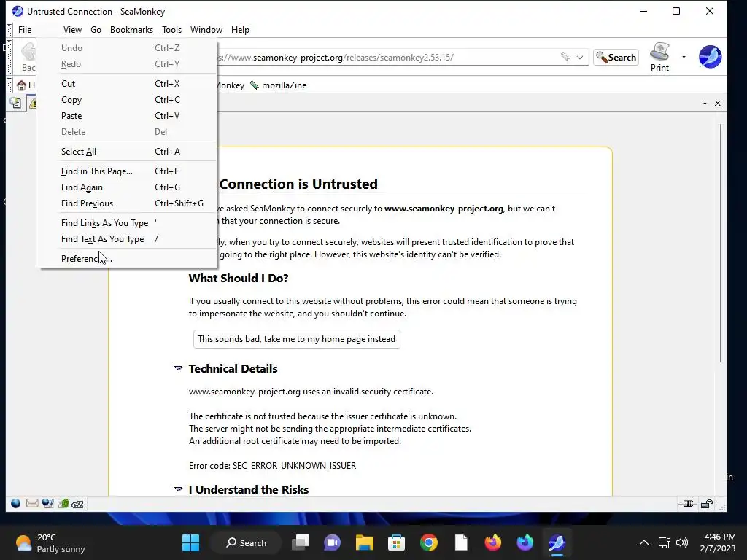This screenshot has width=747, height=560.
Task: Click the Search button beside address bar
Action: (616, 57)
